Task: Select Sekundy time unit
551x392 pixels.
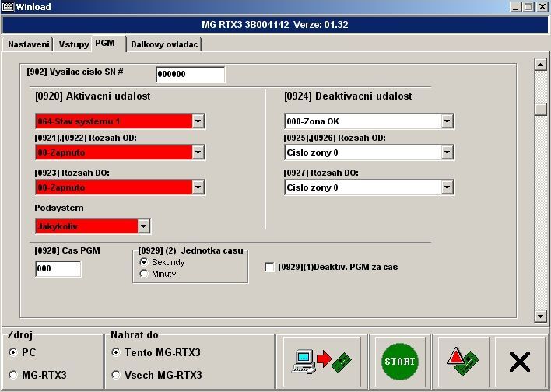Action: point(143,262)
